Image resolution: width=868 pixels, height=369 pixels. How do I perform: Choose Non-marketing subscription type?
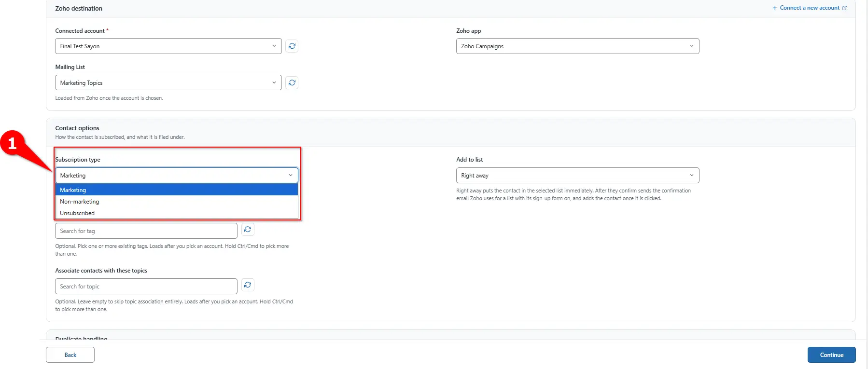point(177,202)
